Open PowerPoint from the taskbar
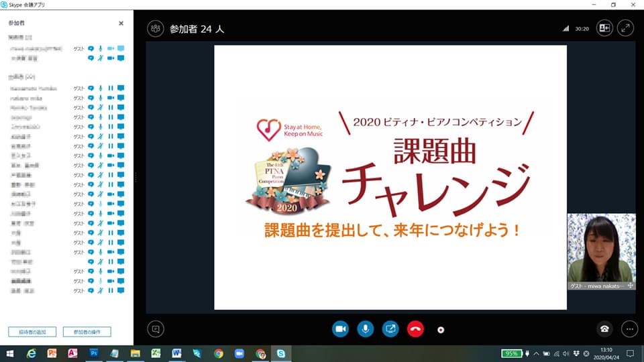 point(52,353)
